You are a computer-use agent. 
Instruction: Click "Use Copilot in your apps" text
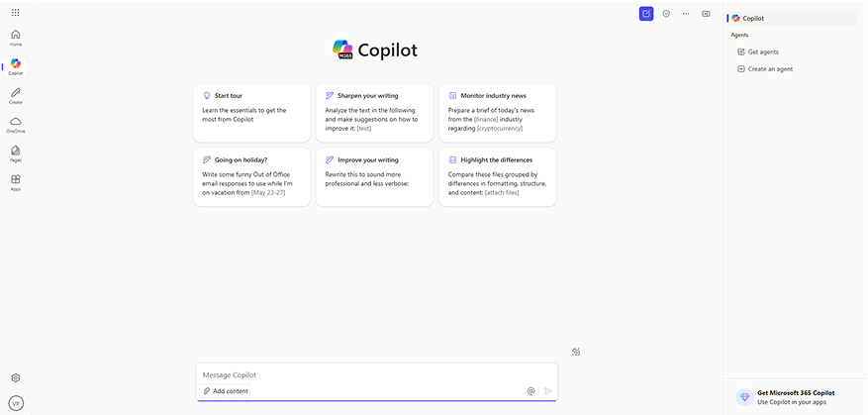(x=792, y=402)
